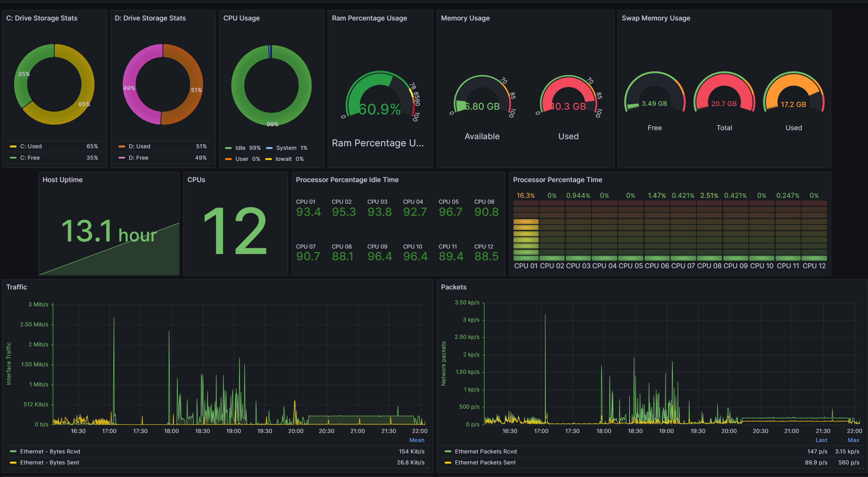Image resolution: width=868 pixels, height=477 pixels.
Task: Toggle the Idle series in the CPU Usage legend
Action: point(240,148)
